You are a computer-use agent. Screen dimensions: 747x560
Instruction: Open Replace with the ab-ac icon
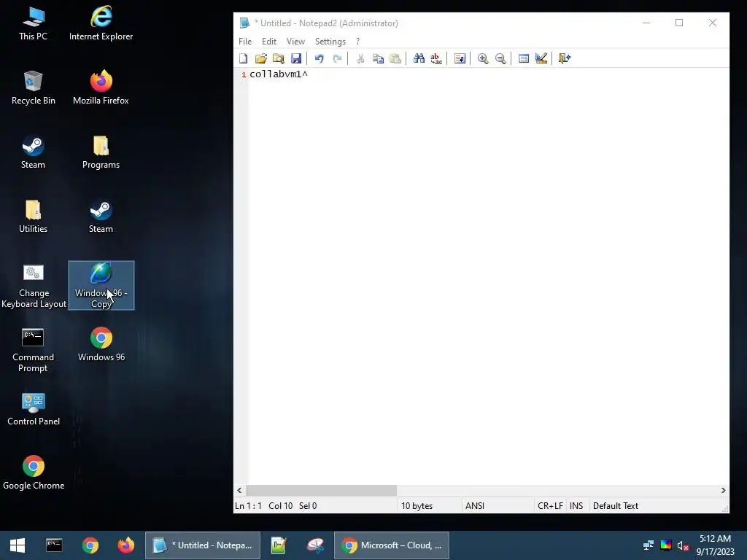[x=436, y=58]
